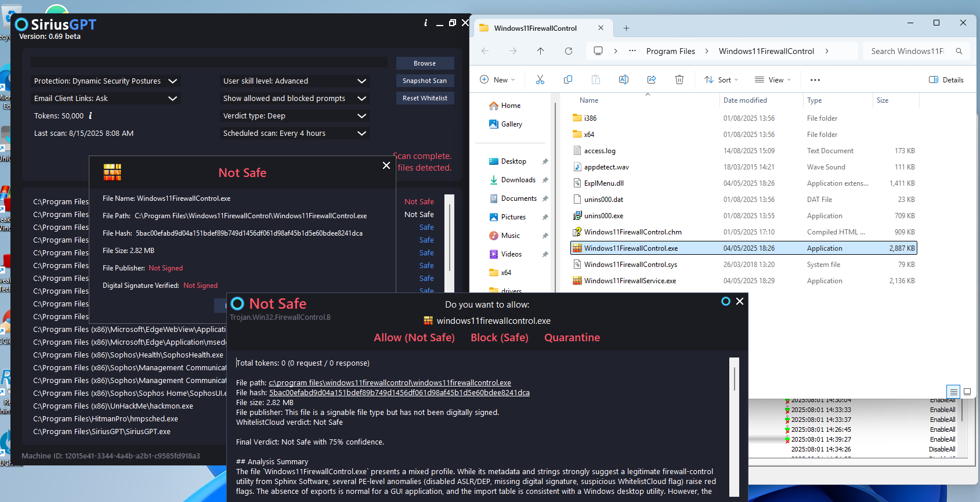Click the Delete trash icon in Explorer toolbar
980x502 pixels.
click(679, 80)
